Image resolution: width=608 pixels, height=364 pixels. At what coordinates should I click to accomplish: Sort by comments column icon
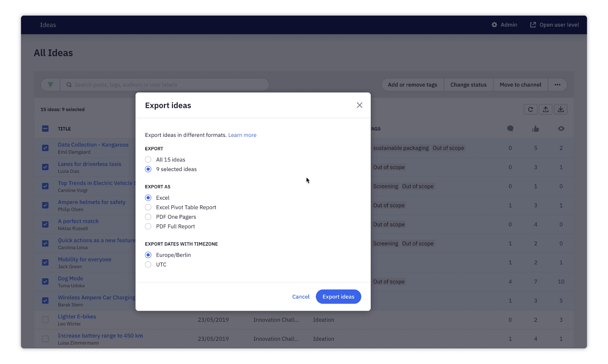[510, 129]
